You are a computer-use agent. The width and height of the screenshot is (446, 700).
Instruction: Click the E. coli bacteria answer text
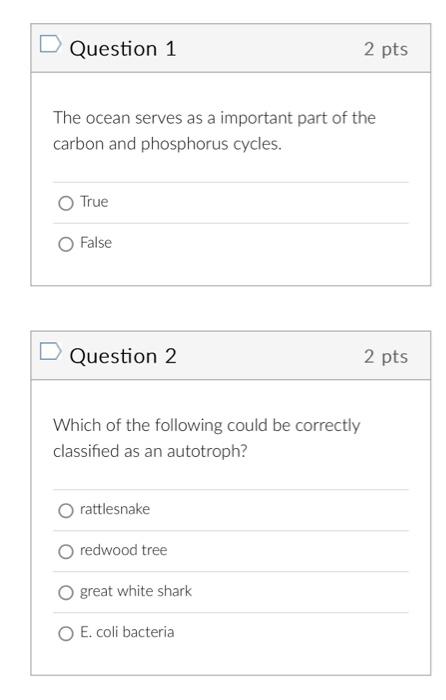127,632
